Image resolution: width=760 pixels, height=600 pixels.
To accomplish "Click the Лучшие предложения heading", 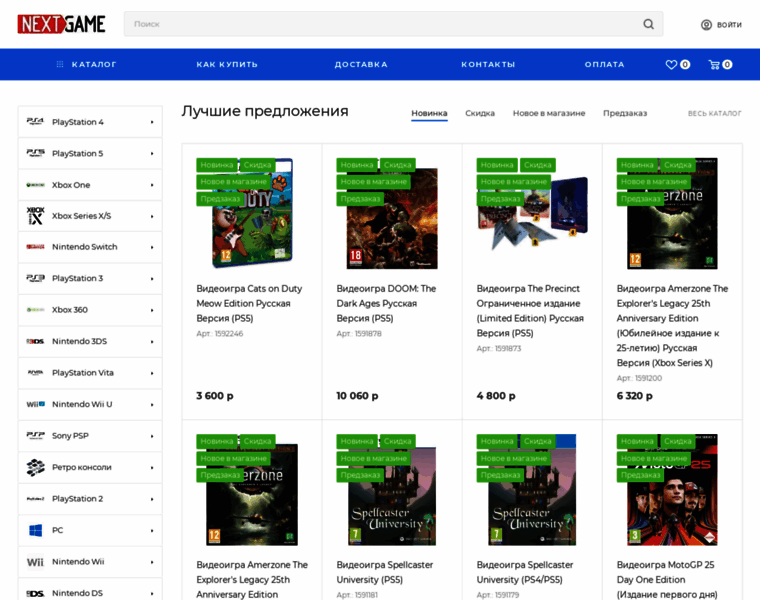I will point(265,111).
